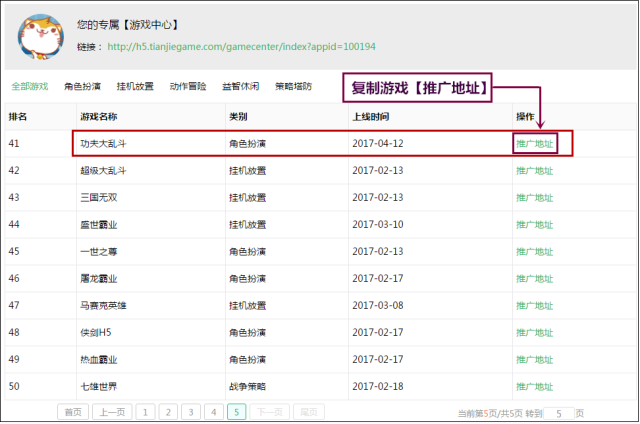Select current page 5 button

tap(236, 412)
